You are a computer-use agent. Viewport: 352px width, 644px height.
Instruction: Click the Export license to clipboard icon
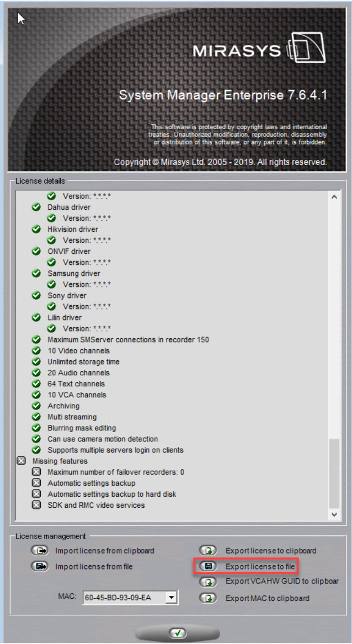pyautogui.click(x=208, y=550)
